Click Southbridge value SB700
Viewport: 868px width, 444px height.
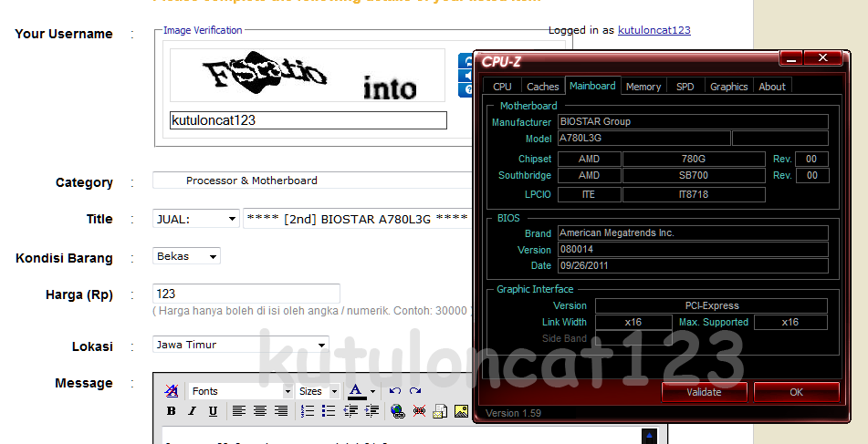pos(694,176)
